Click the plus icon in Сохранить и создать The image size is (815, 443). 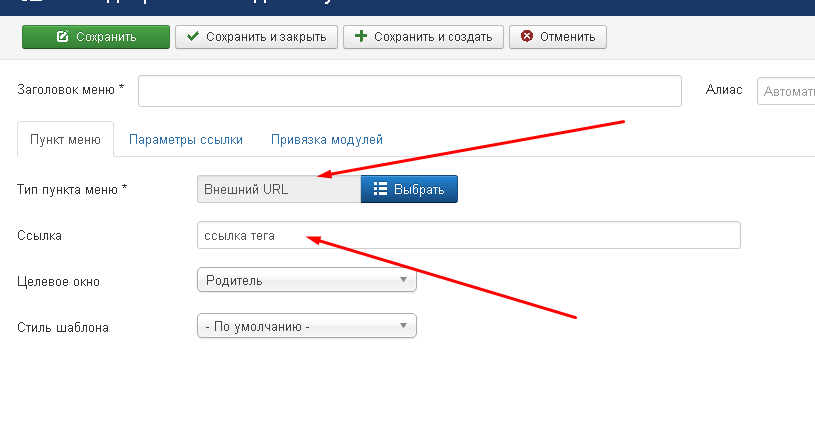[x=361, y=37]
